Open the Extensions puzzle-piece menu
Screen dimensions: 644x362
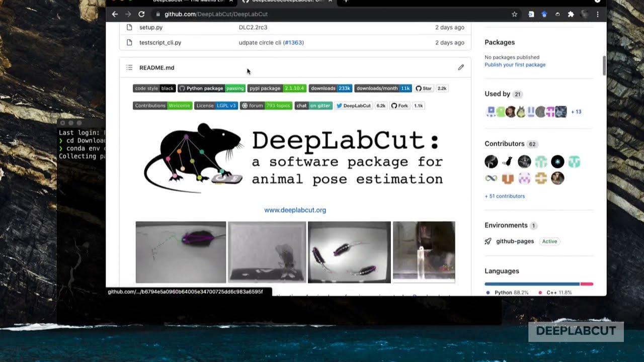(x=571, y=14)
